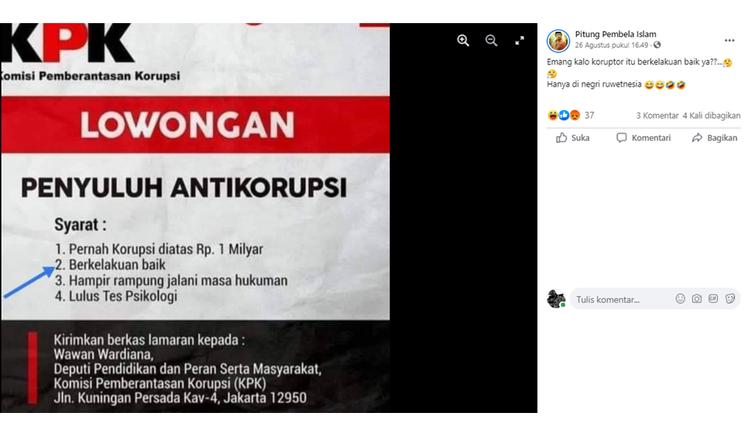
Task: Focus the Tulis komentar input field
Action: (x=622, y=300)
